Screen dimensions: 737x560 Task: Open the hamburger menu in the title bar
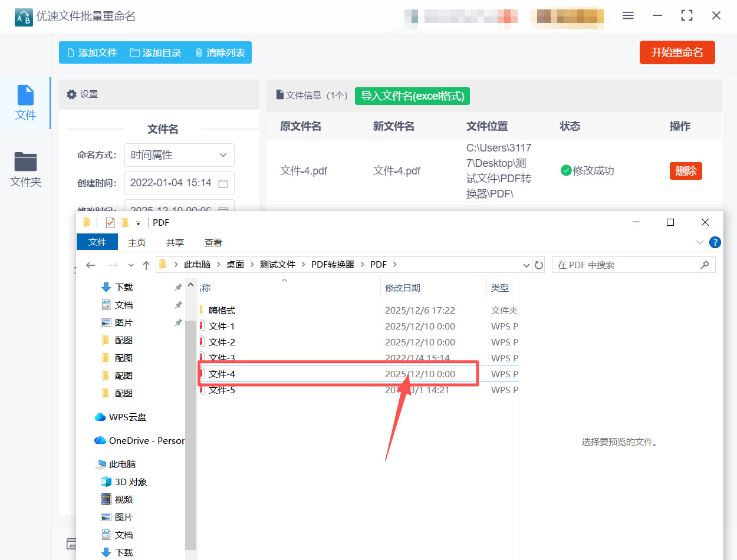628,15
